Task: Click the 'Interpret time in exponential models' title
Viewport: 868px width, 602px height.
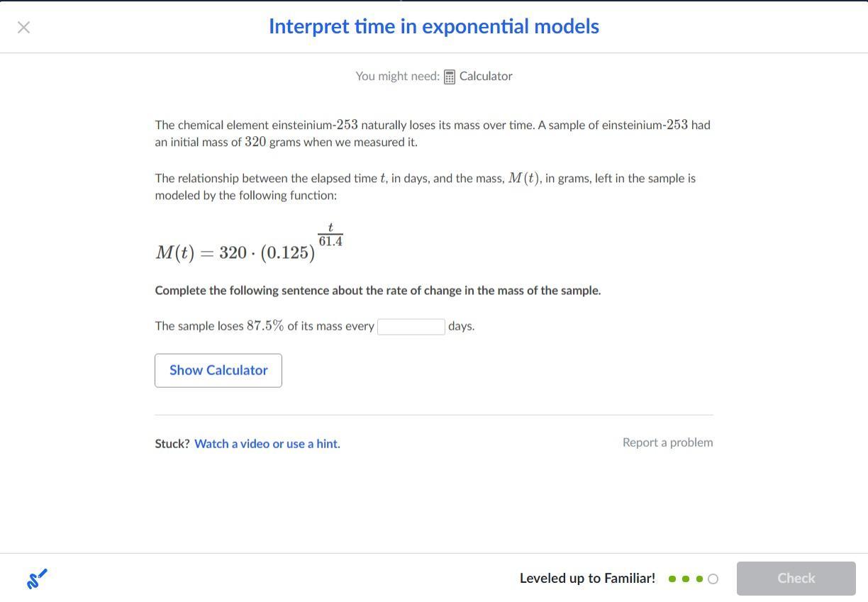Action: coord(433,26)
